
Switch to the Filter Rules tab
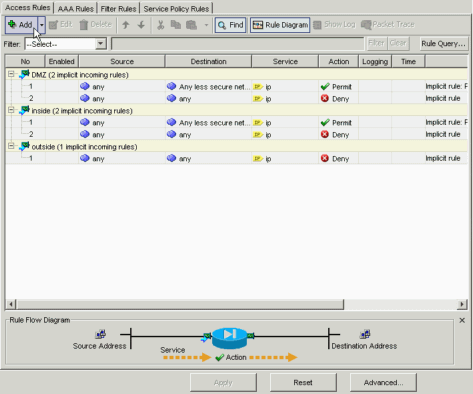(118, 9)
